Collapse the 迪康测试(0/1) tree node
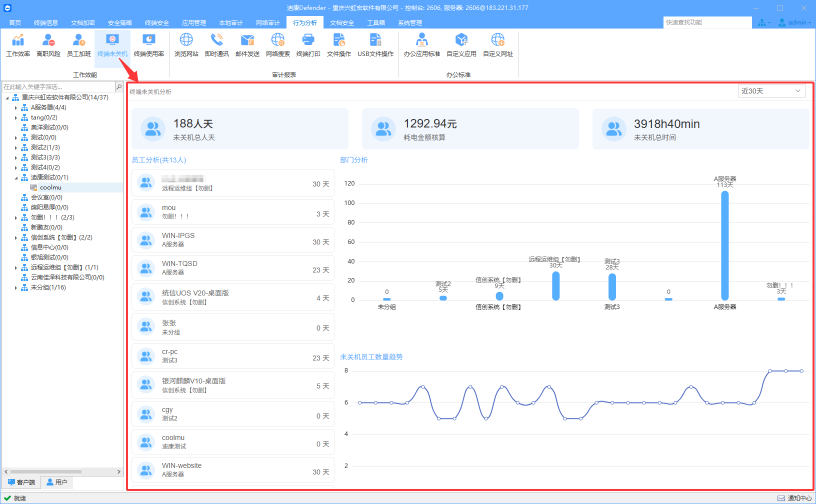 16,177
